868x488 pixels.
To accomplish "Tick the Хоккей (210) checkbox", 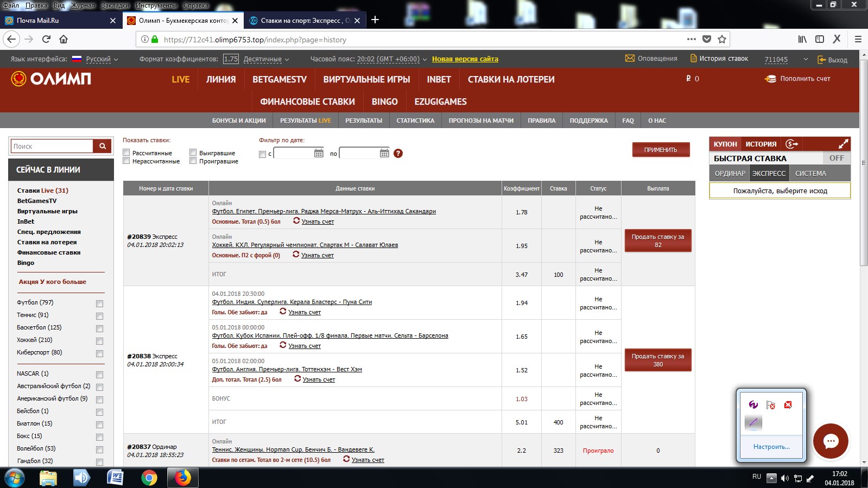I will tap(99, 341).
